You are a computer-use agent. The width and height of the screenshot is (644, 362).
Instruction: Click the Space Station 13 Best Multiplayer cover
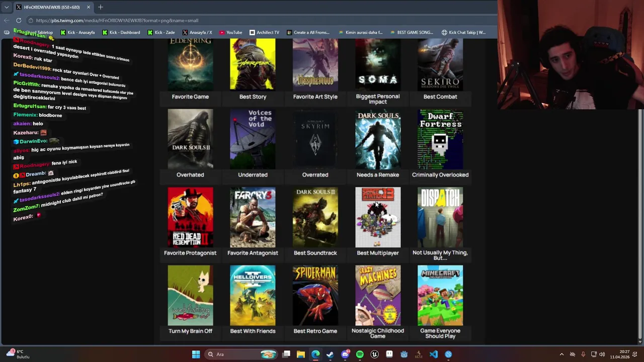tap(378, 217)
